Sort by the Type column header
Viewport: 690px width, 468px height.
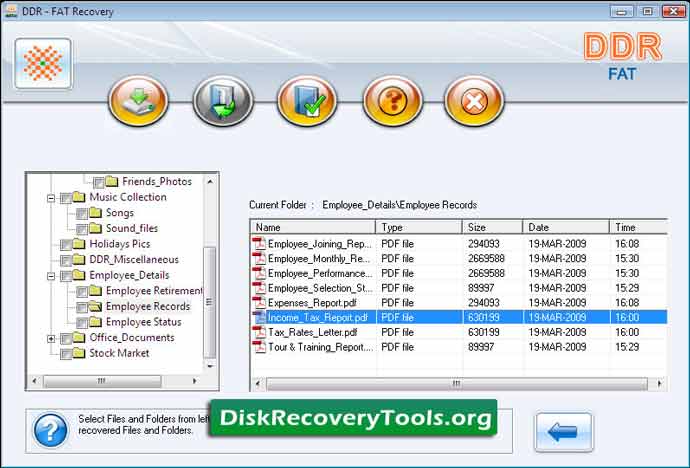pos(418,227)
